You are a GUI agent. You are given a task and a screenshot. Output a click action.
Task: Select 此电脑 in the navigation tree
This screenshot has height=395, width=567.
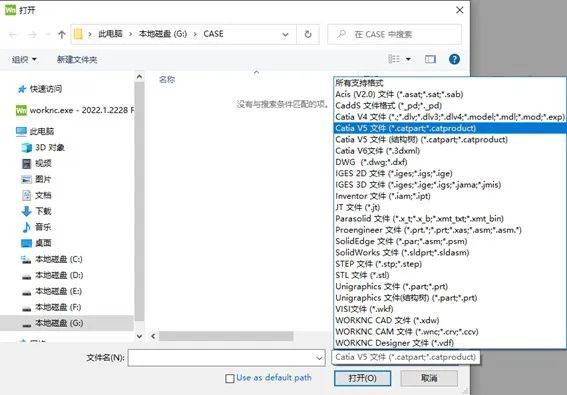[x=35, y=131]
